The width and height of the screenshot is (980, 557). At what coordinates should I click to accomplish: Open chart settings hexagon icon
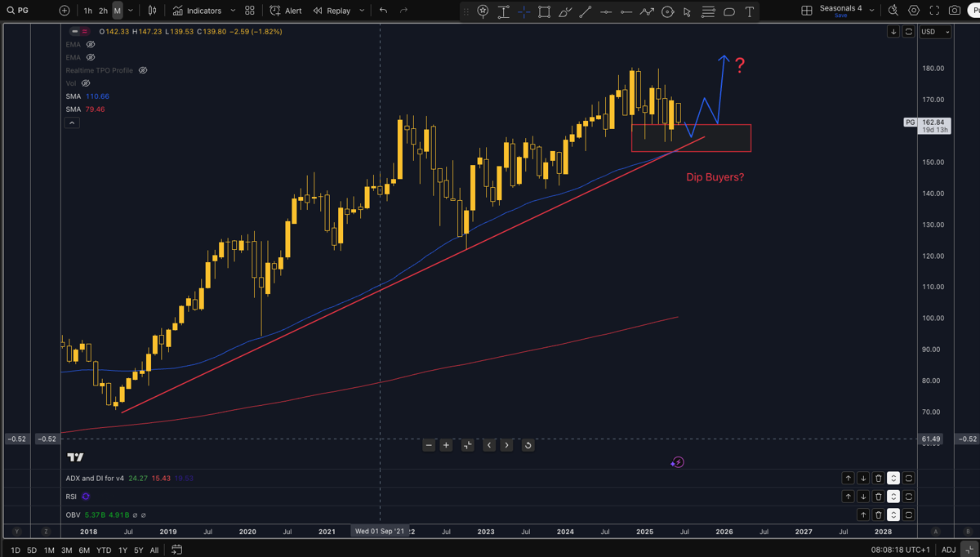pos(914,11)
